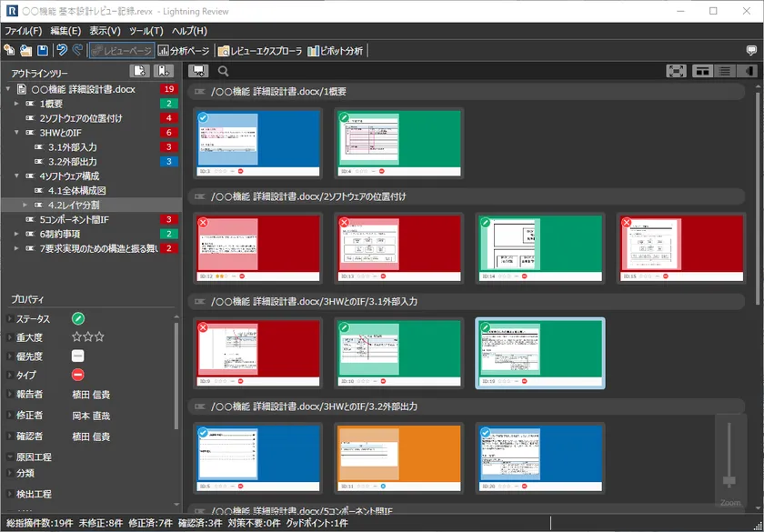
Task: Click the add-document icon in outline tree header
Action: click(x=139, y=71)
